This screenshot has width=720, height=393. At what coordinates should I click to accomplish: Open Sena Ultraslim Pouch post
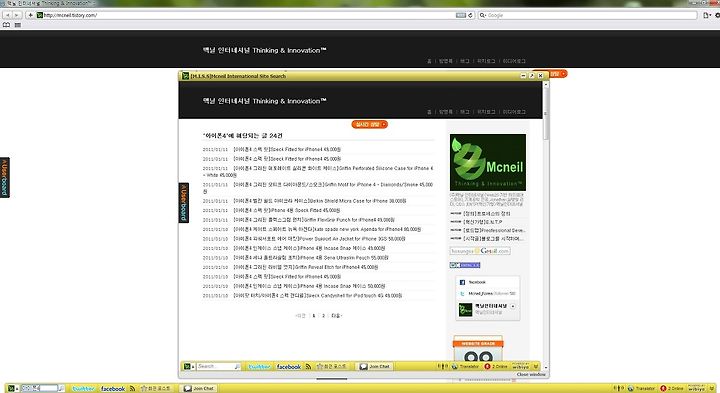[x=311, y=258]
